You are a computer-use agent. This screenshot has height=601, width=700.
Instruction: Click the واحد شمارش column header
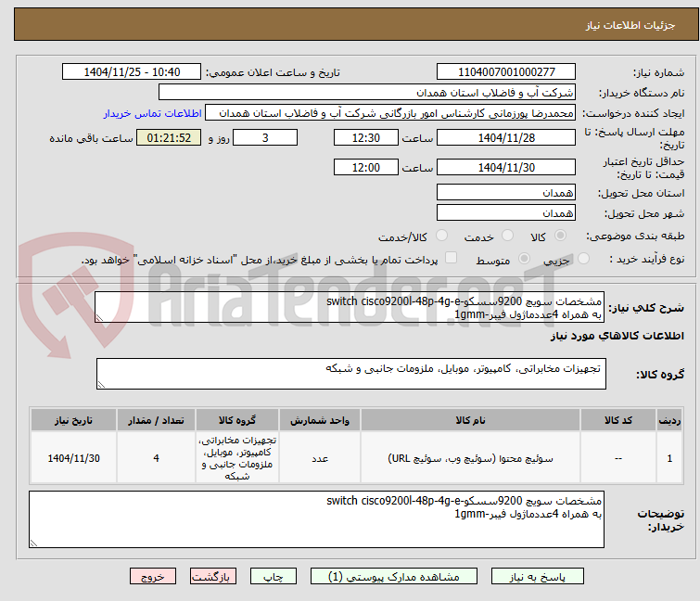coord(320,420)
